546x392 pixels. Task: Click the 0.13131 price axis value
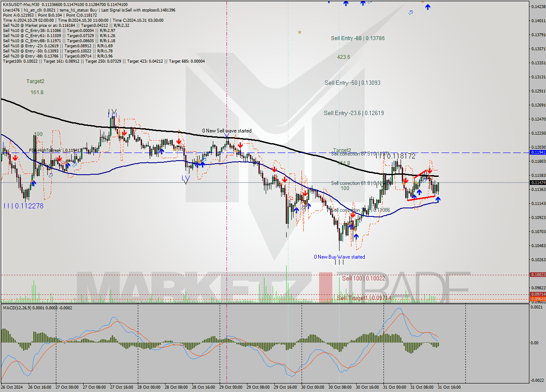538,77
